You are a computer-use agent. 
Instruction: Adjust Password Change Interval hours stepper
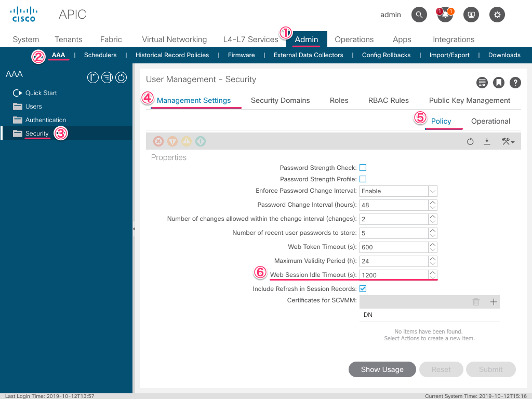[x=433, y=205]
